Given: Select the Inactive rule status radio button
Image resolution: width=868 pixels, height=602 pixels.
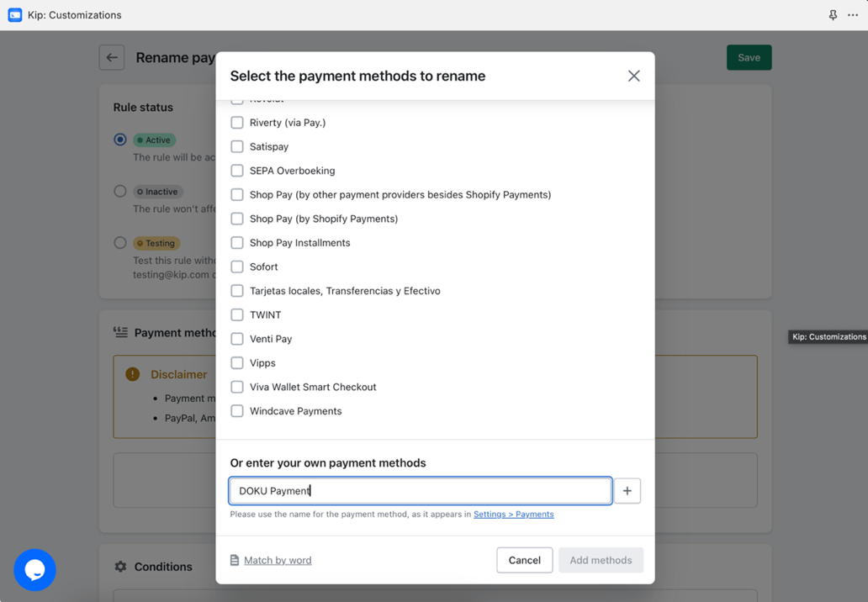Looking at the screenshot, I should coord(120,192).
